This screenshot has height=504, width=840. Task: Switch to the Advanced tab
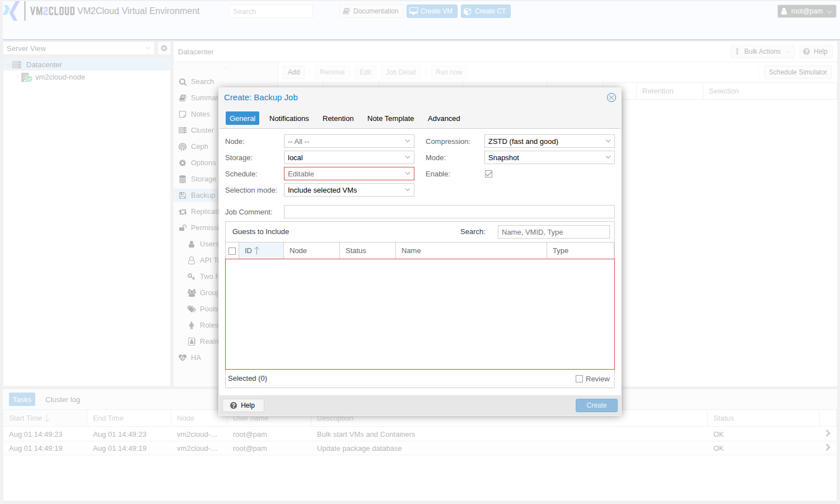tap(444, 119)
